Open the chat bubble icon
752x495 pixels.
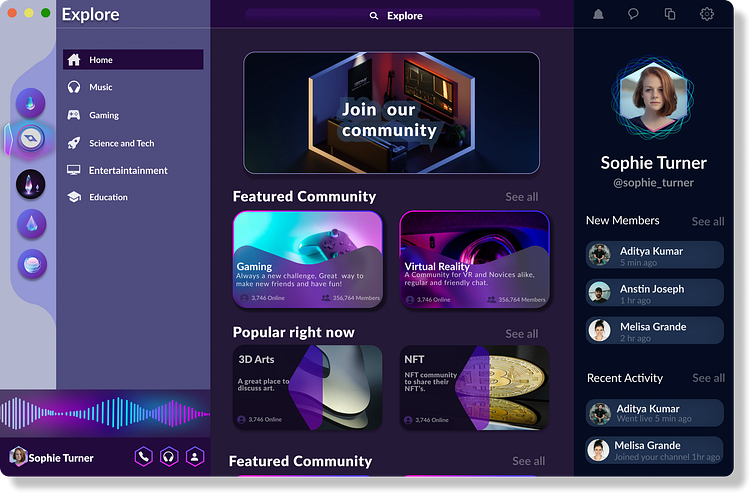(x=633, y=14)
